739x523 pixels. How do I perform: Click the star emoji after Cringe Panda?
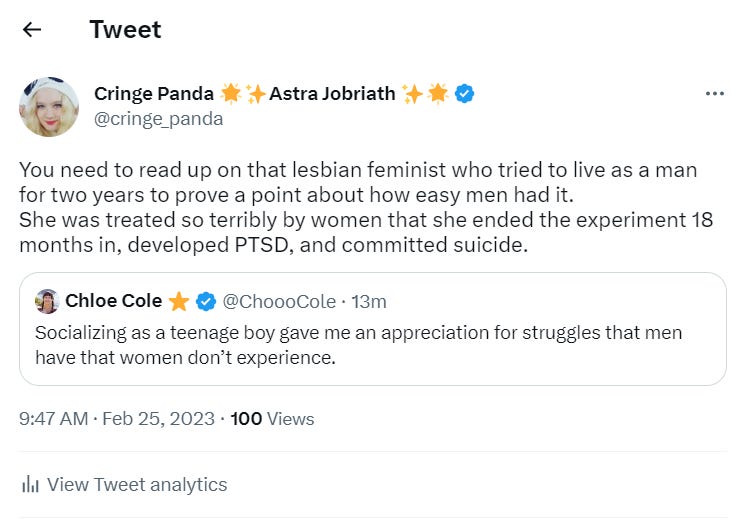[x=231, y=94]
